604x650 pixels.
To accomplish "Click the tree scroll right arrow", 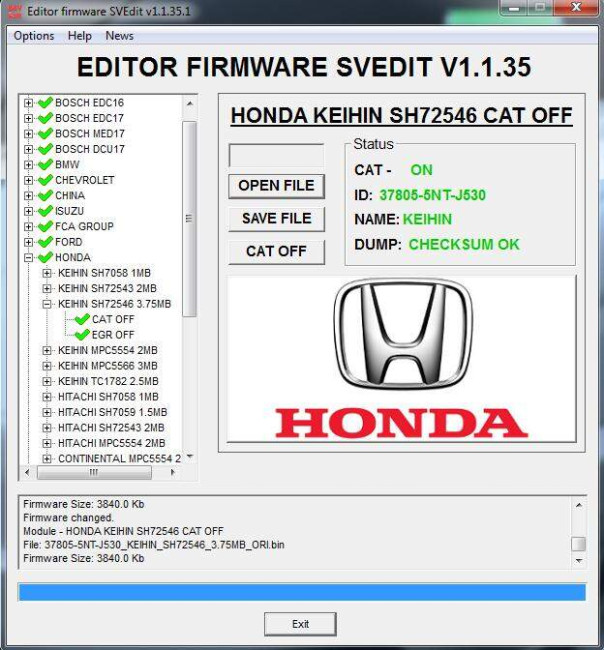I will pyautogui.click(x=173, y=472).
